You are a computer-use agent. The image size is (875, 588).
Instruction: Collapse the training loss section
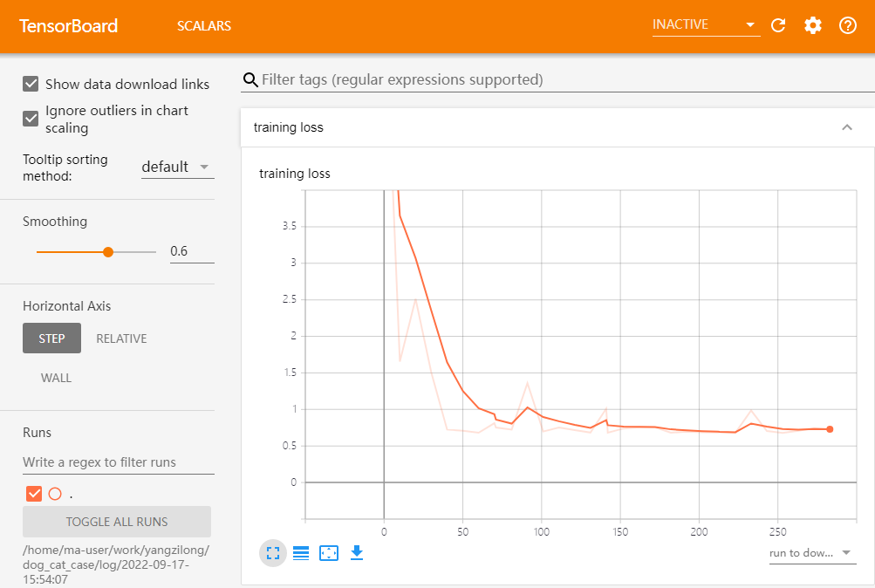pos(846,127)
